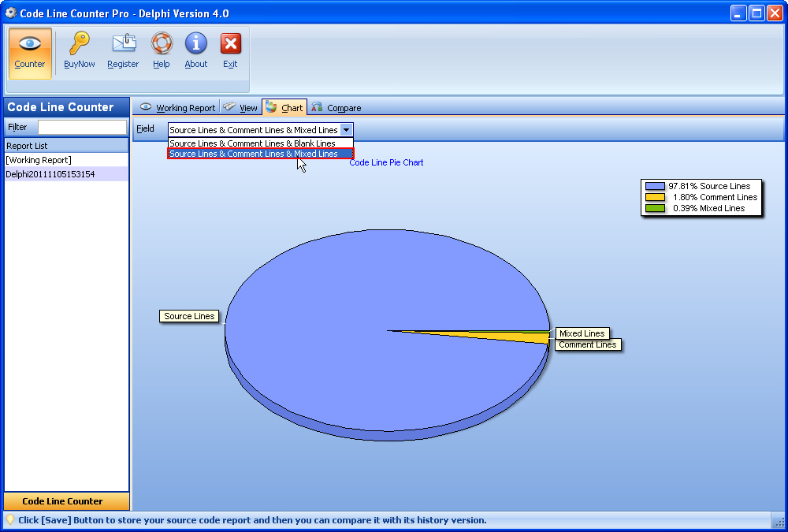The image size is (788, 532).
Task: Choose Source, Comment & Blank Lines option
Action: pyautogui.click(x=253, y=143)
